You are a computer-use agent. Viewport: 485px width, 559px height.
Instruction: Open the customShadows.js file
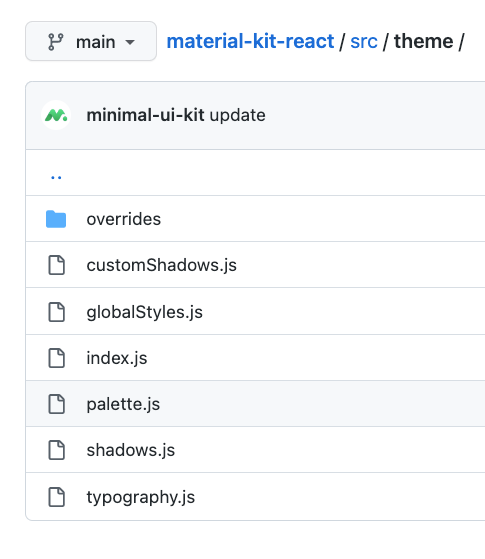[x=162, y=265]
